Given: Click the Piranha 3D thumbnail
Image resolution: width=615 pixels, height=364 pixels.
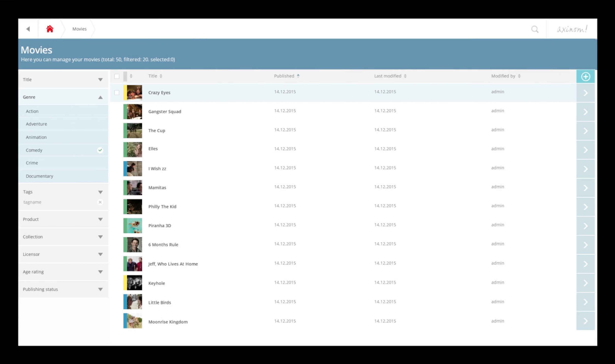Looking at the screenshot, I should point(133,225).
